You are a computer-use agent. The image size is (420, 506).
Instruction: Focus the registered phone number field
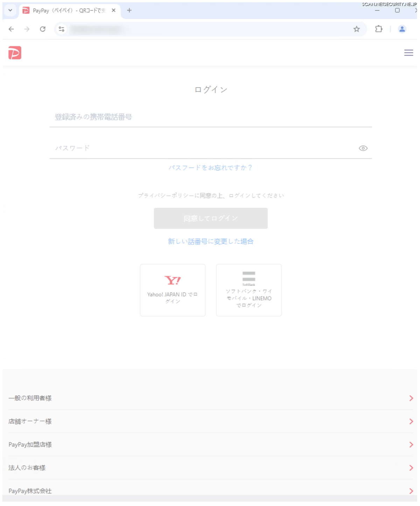coord(210,117)
